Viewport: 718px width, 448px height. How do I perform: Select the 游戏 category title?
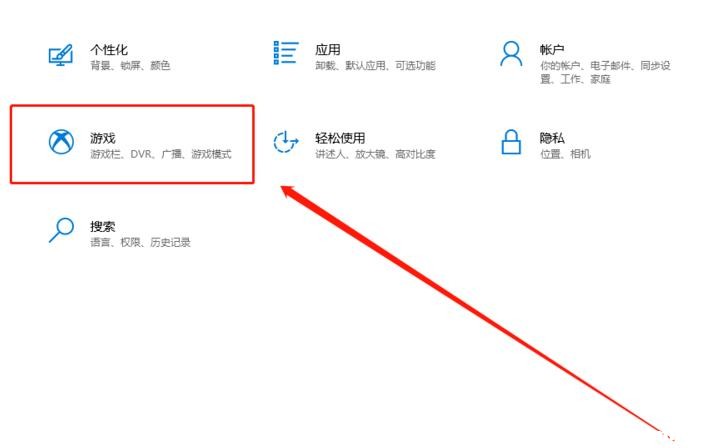pyautogui.click(x=103, y=137)
